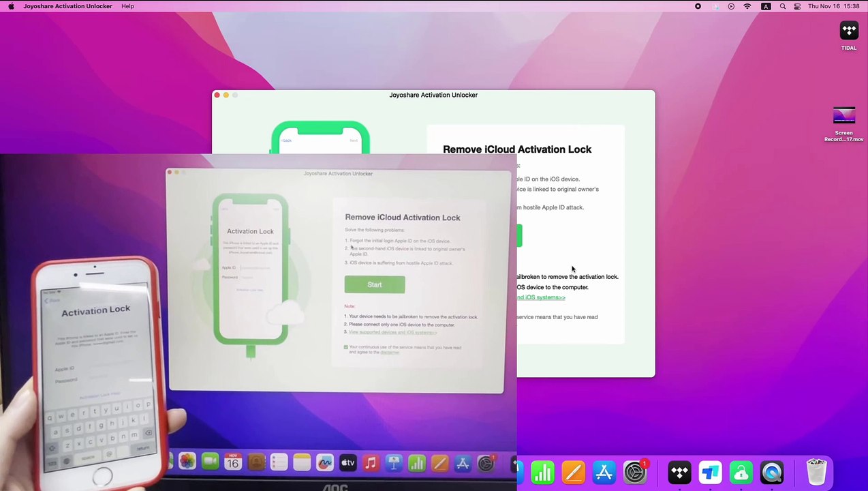
Task: Open the Help menu
Action: click(127, 6)
